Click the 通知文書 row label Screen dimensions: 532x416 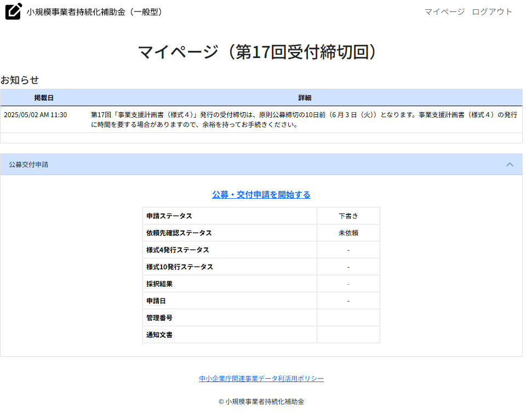point(159,334)
